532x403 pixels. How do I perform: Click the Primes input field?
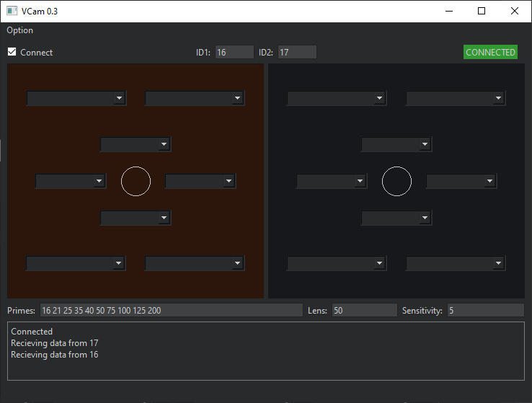(x=172, y=311)
